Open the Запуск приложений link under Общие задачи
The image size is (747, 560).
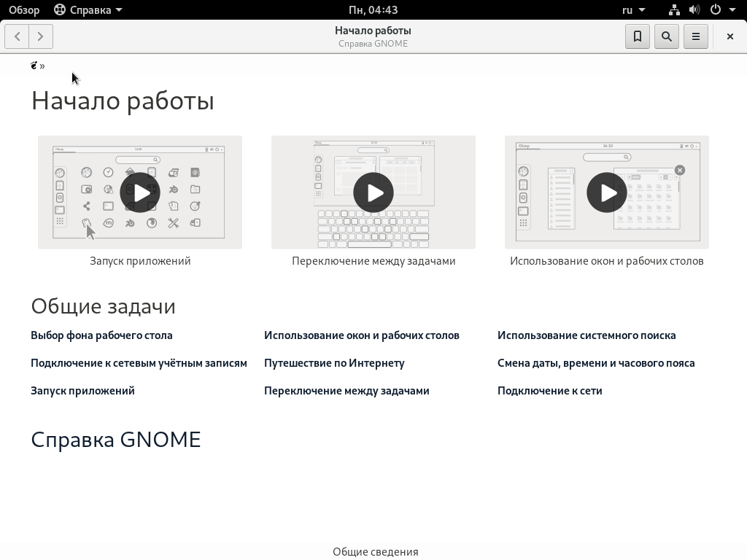(x=82, y=391)
